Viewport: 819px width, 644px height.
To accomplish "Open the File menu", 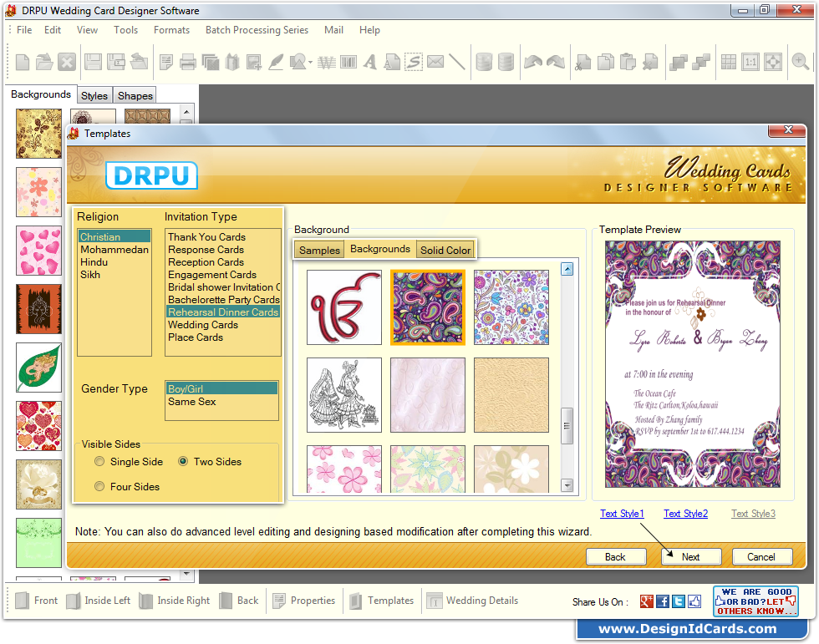I will (x=24, y=30).
